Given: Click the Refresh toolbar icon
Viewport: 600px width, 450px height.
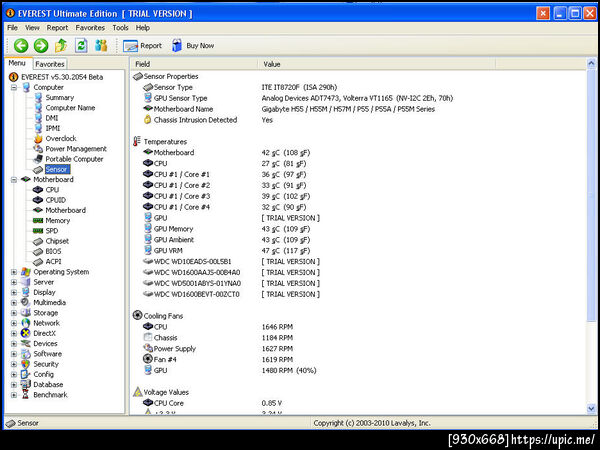Looking at the screenshot, I should coord(81,46).
